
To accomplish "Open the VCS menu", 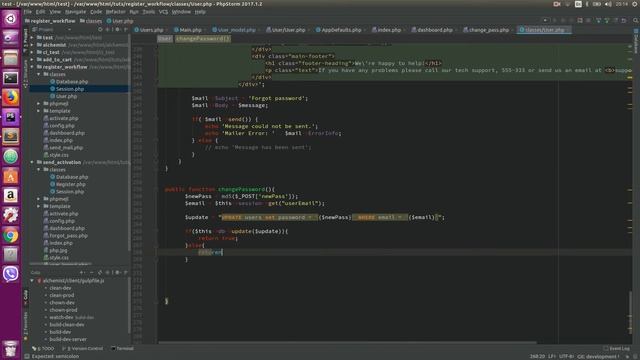I will point(163,12).
